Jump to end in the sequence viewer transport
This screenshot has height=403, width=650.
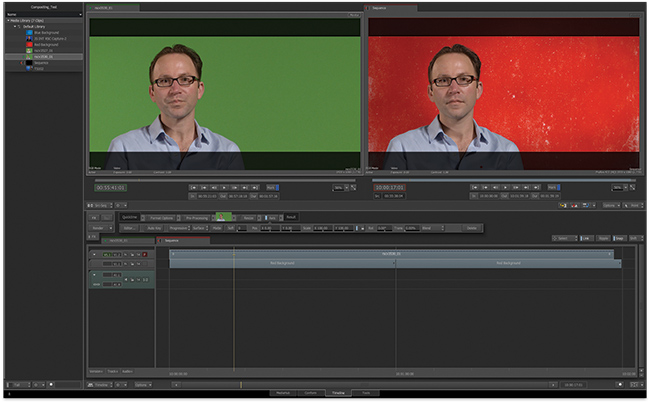coord(538,187)
